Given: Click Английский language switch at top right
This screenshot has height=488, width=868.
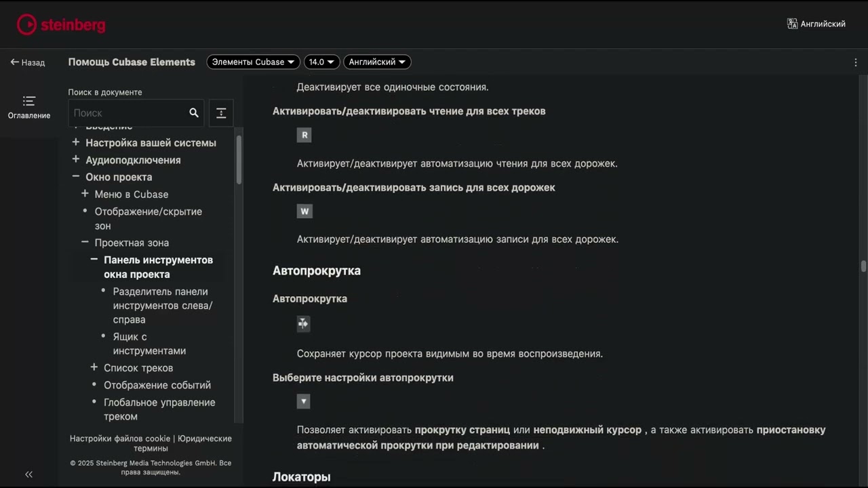Looking at the screenshot, I should [x=823, y=24].
